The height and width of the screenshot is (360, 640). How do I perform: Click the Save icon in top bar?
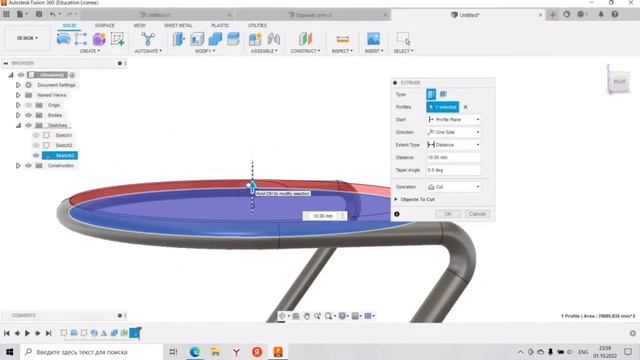(x=39, y=14)
